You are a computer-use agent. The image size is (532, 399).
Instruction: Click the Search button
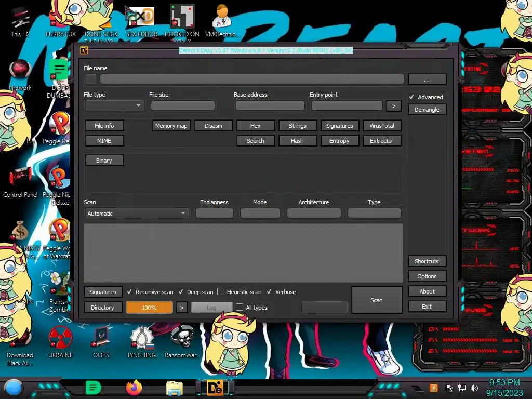[x=256, y=140]
